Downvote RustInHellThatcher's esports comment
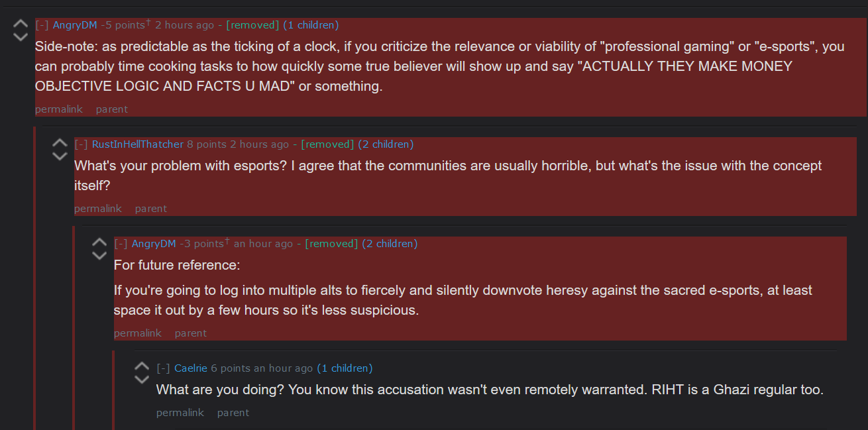Screen dimensions: 868x430 60,156
